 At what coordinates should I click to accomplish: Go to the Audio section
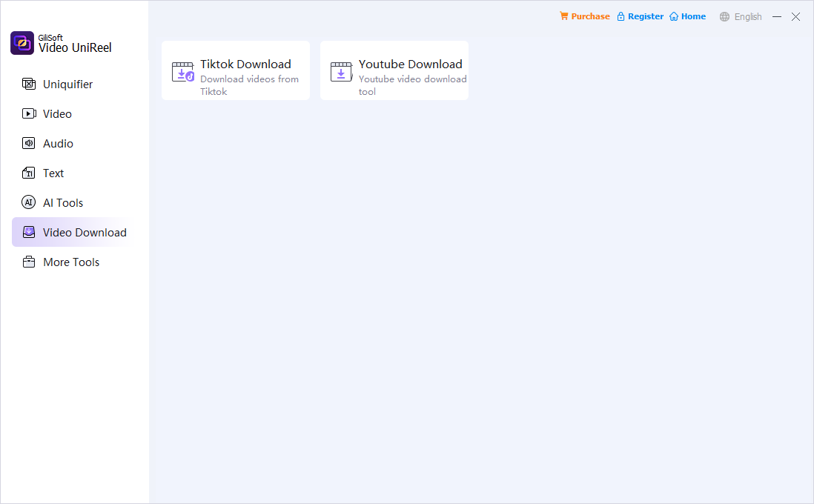pyautogui.click(x=58, y=143)
